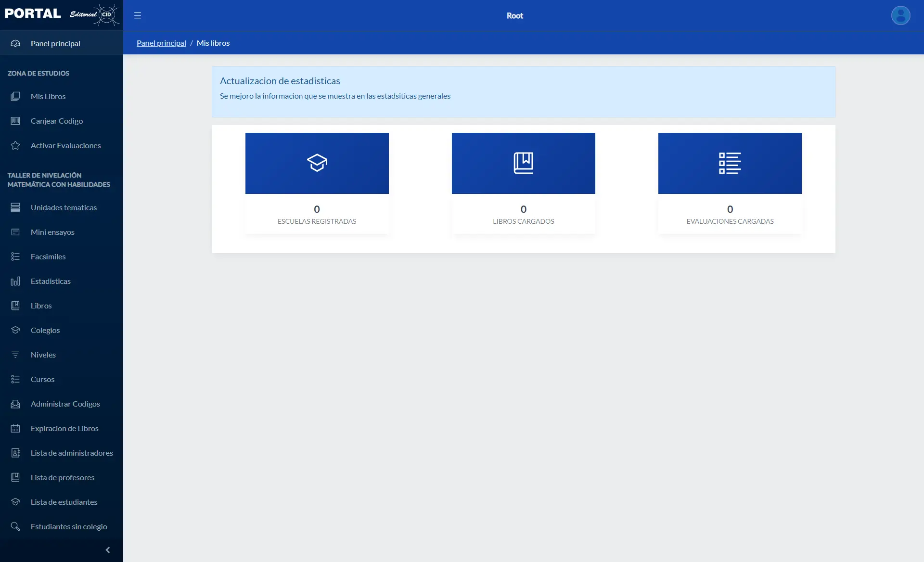Image resolution: width=924 pixels, height=562 pixels.
Task: Open Expiracion de Libros calendar item
Action: 64,428
